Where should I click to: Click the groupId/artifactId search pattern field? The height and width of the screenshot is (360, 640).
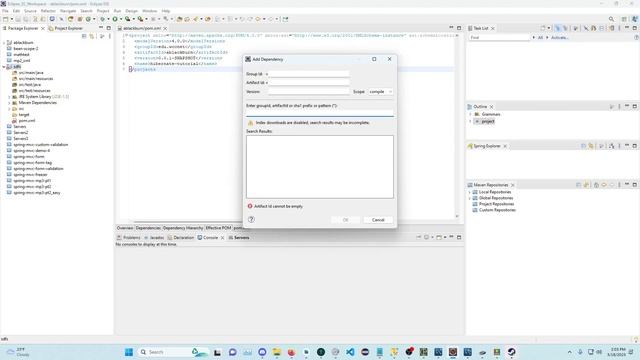click(x=320, y=113)
